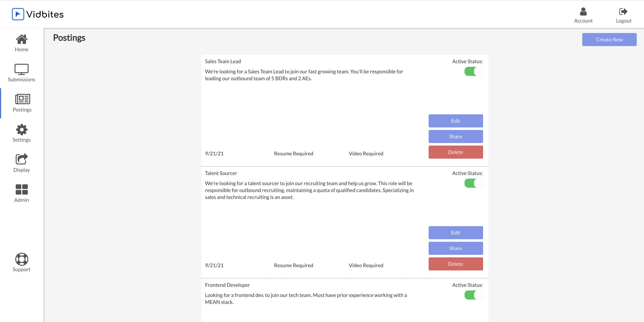Screen dimensions: 644x322
Task: Click the Display share-arrow icon
Action: [x=21, y=159]
